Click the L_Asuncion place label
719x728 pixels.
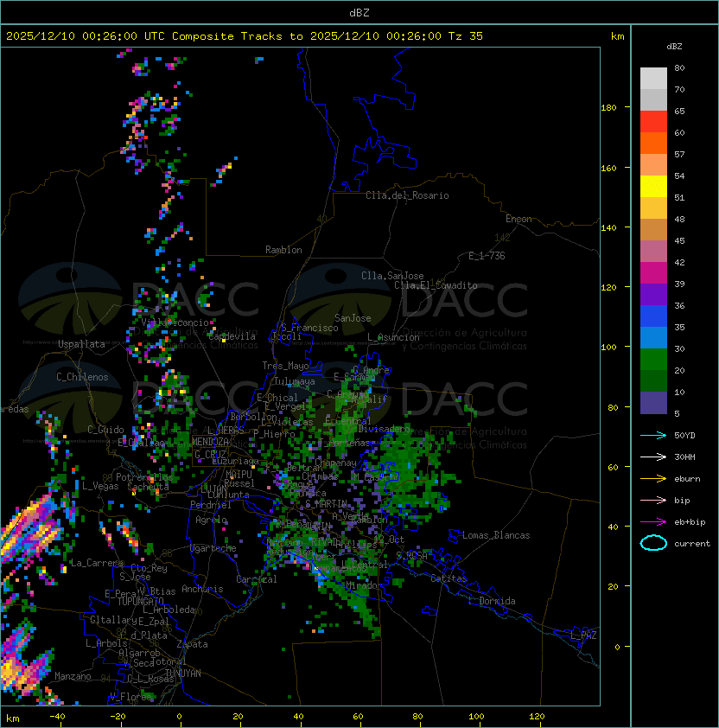(393, 337)
